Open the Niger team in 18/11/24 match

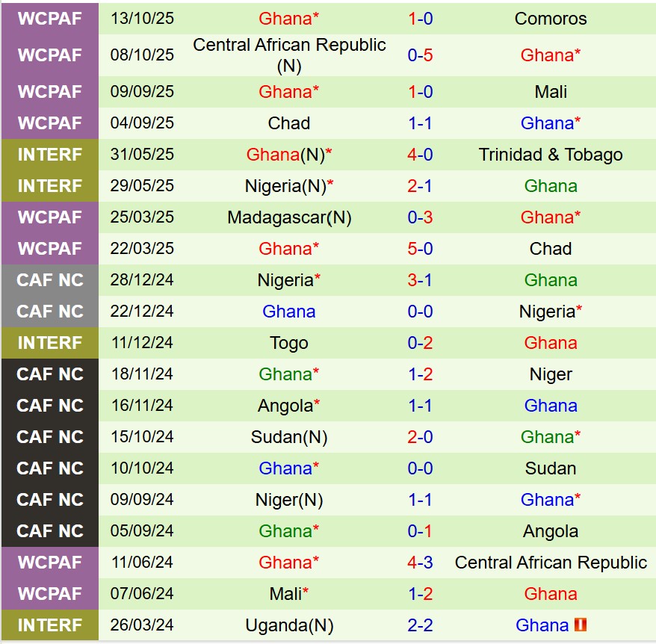[x=551, y=374]
